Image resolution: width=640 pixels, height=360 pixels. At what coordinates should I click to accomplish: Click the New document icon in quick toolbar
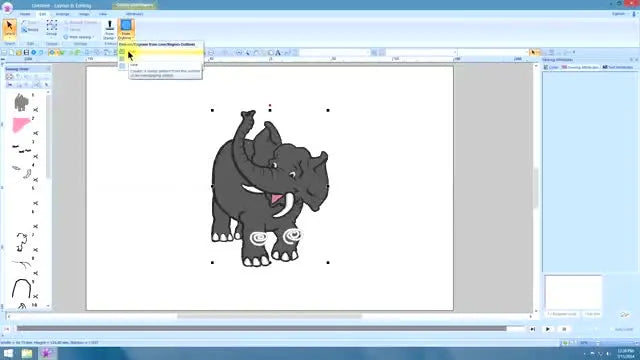tap(11, 53)
